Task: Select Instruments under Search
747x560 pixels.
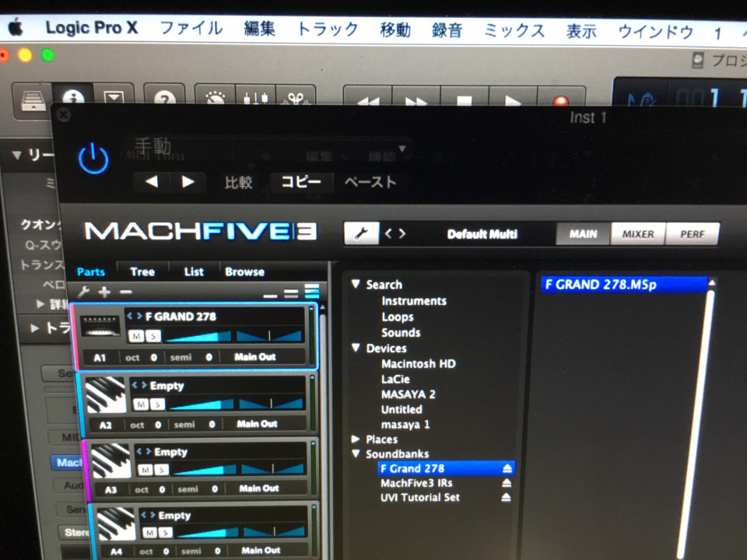Action: point(414,301)
